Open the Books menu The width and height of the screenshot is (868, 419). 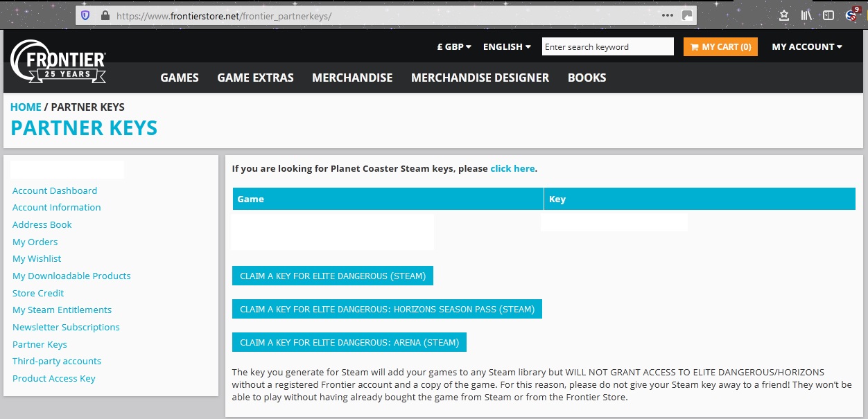[x=587, y=78]
